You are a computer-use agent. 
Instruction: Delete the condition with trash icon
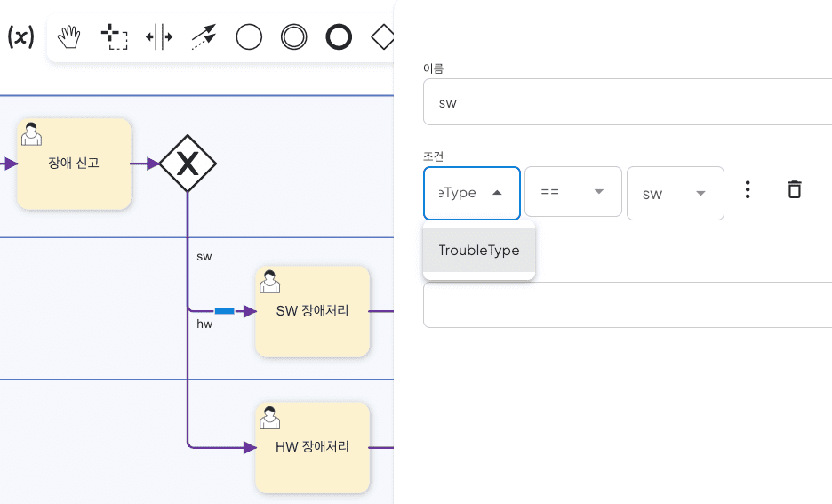795,189
